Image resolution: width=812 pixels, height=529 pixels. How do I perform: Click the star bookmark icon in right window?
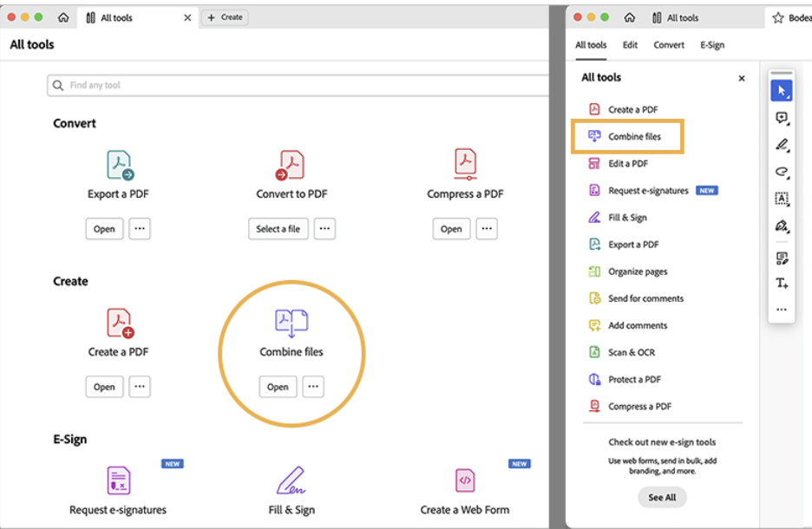[778, 18]
